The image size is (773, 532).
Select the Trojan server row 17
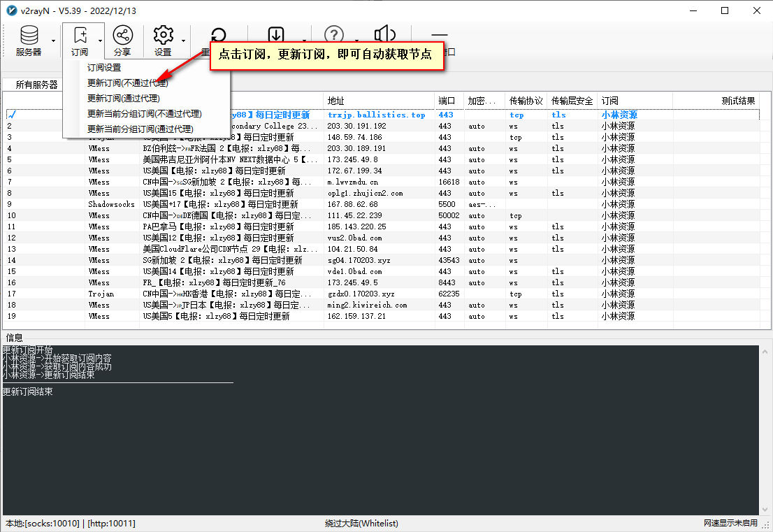210,294
